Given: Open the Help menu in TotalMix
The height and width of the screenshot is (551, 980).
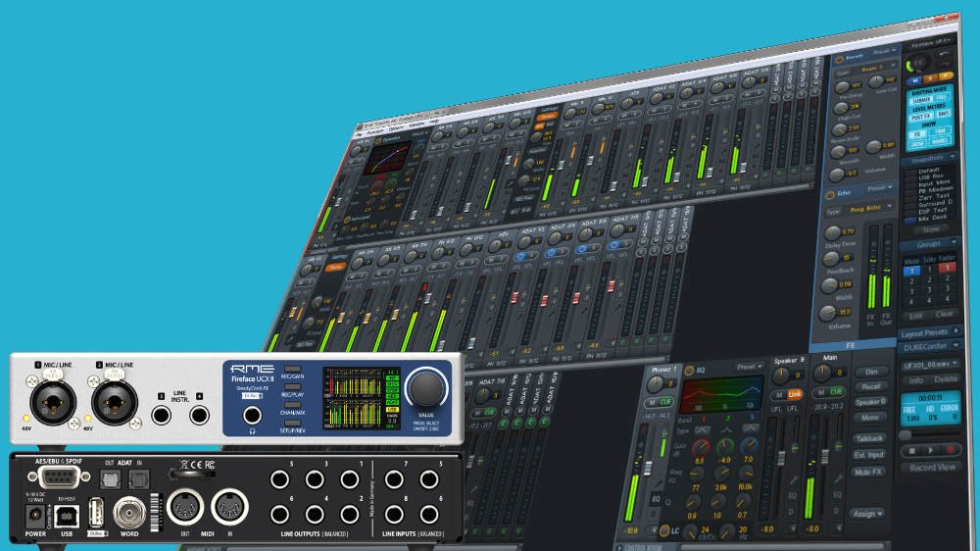Looking at the screenshot, I should point(434,122).
